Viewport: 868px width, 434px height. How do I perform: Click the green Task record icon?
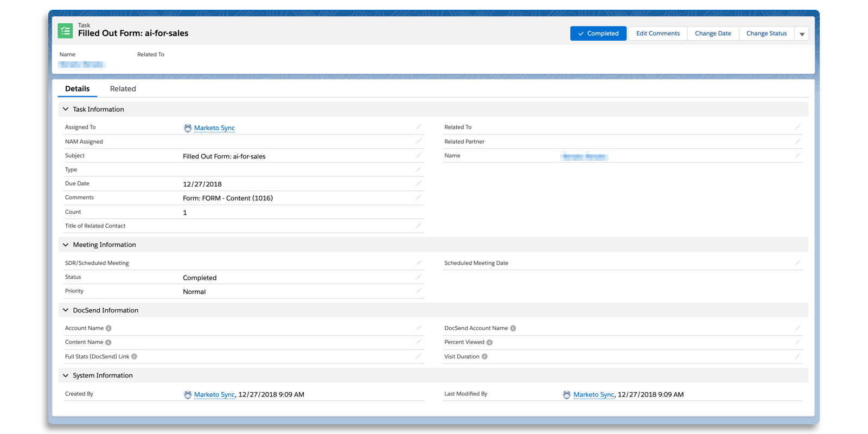[65, 31]
